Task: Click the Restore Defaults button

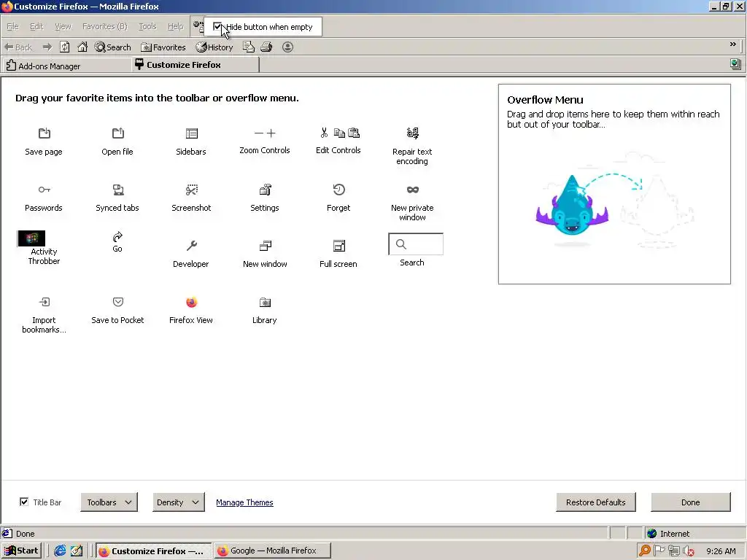Action: click(x=595, y=502)
